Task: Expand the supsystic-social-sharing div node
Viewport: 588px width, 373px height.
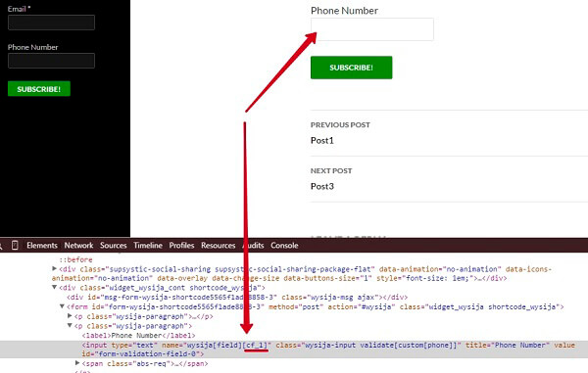Action: coord(54,268)
